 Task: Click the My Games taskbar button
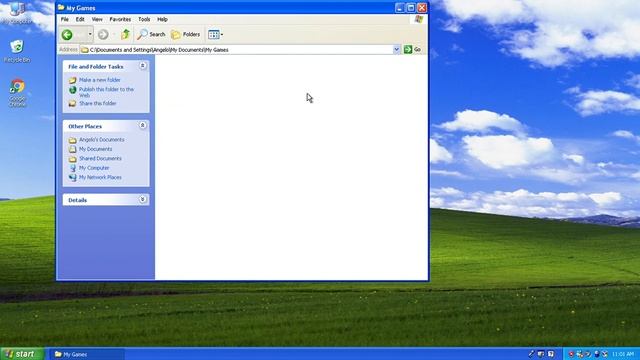point(87,354)
